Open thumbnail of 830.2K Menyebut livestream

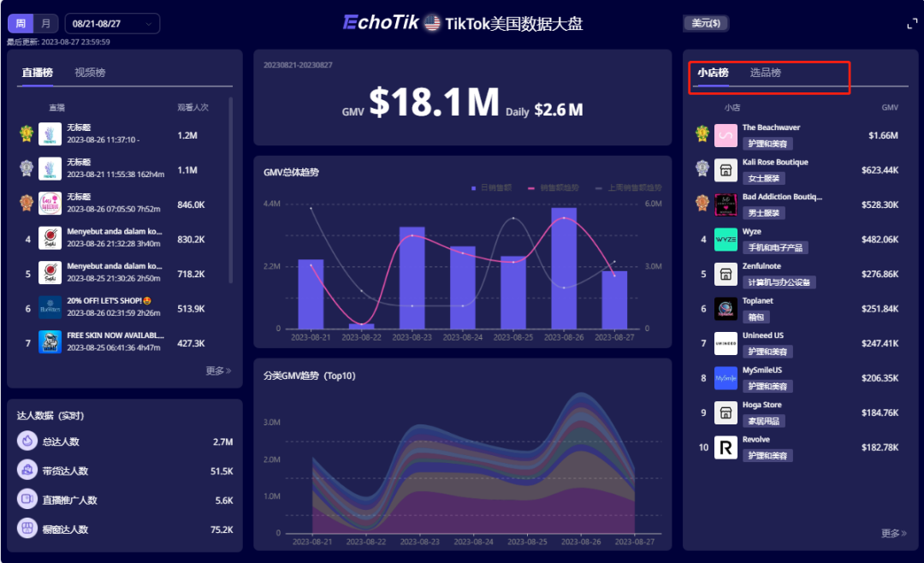50,239
